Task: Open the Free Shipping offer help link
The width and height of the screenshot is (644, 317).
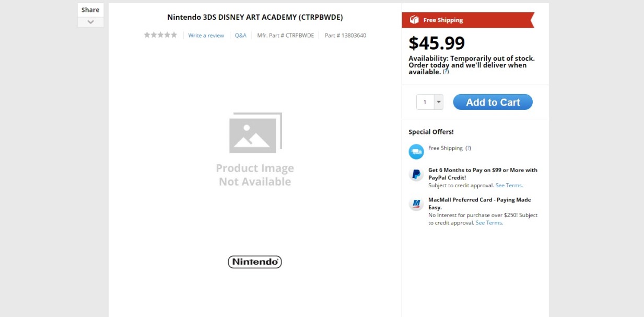Action: tap(468, 148)
